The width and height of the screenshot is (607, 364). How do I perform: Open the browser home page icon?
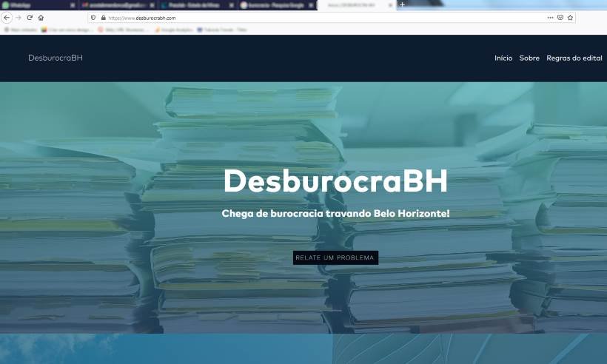click(41, 18)
